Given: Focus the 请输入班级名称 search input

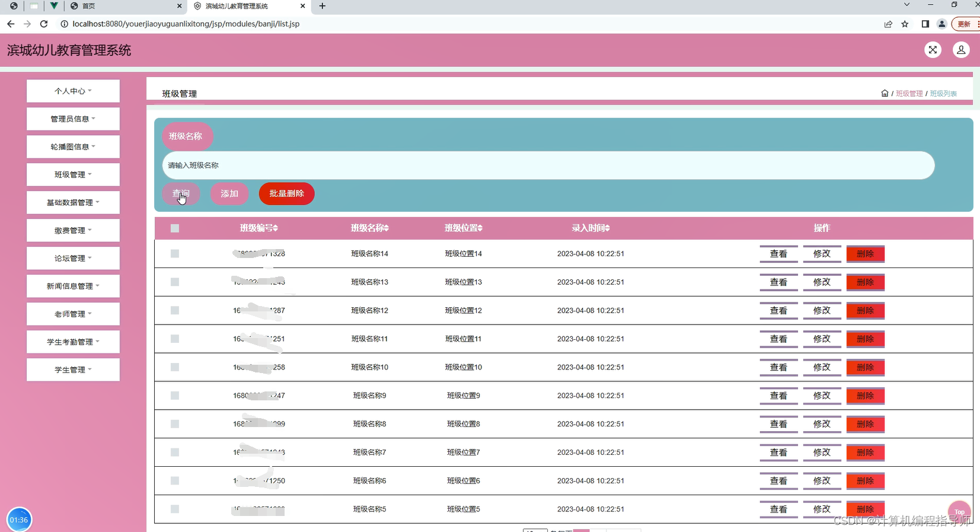Looking at the screenshot, I should click(548, 165).
